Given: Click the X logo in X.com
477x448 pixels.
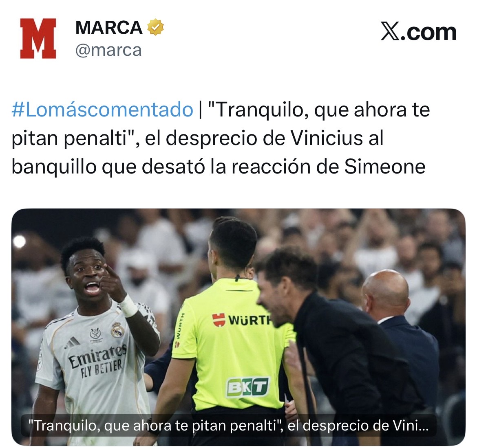Looking at the screenshot, I should pyautogui.click(x=390, y=31).
